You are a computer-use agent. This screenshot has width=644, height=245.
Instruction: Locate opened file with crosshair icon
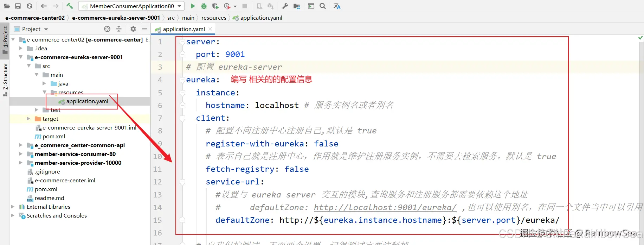pyautogui.click(x=107, y=29)
